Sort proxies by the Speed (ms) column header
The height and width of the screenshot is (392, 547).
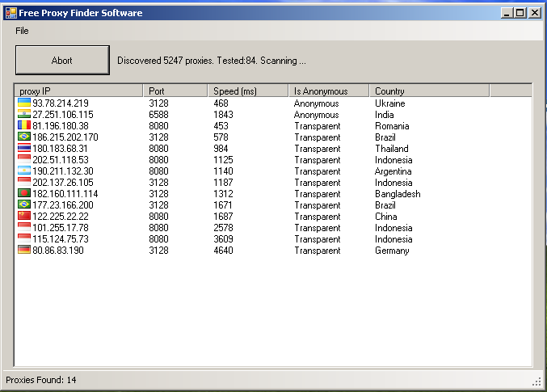247,91
